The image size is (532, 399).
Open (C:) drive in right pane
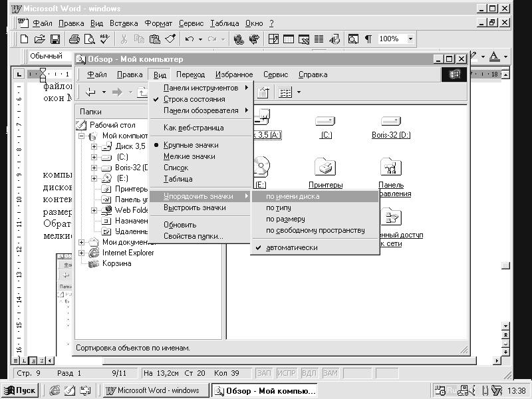(x=325, y=135)
